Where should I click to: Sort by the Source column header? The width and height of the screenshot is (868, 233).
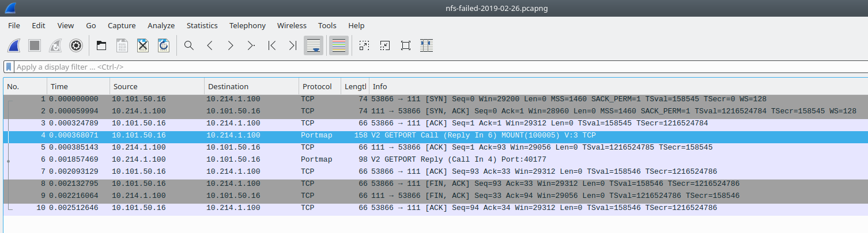[x=157, y=86]
